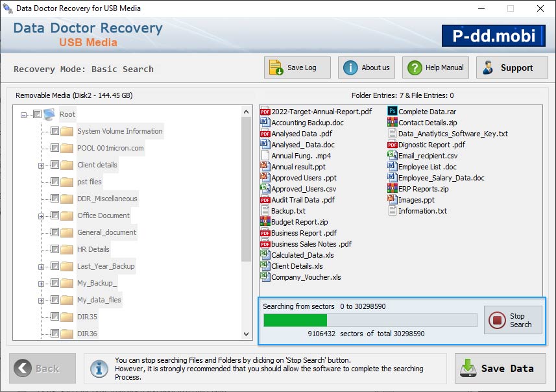Click the CSV icon of Approved_Users.csv
This screenshot has height=392, width=556.
(x=265, y=189)
